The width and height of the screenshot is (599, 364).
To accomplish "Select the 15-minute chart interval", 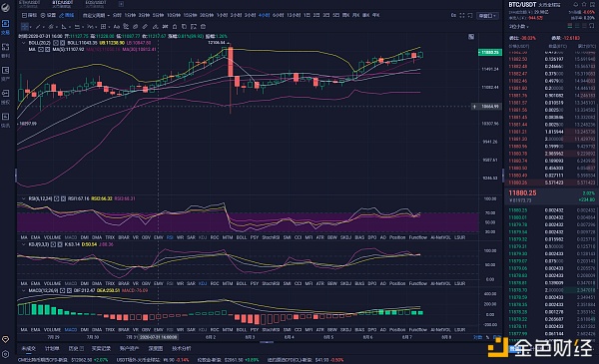I will [x=190, y=15].
